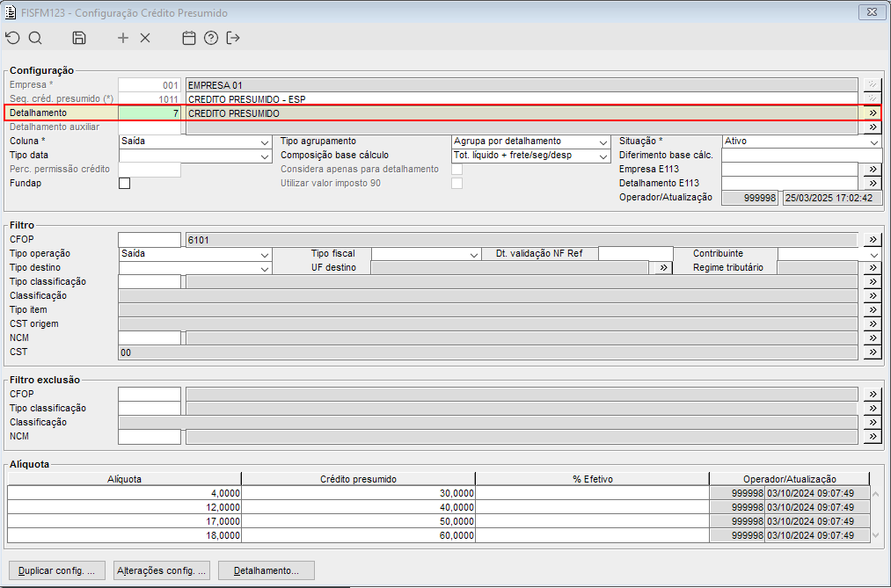Select the 18,0000 alíquota cell
This screenshot has height=588, width=891.
[x=124, y=535]
